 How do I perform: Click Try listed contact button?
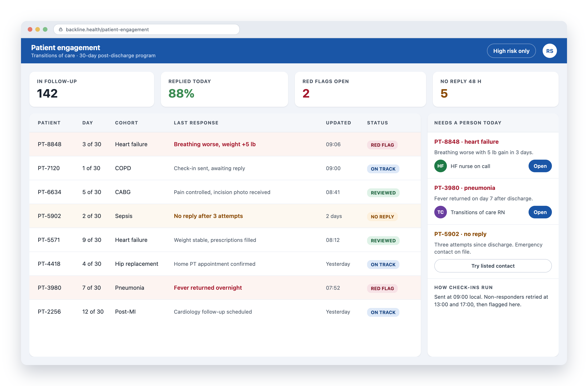pos(493,266)
